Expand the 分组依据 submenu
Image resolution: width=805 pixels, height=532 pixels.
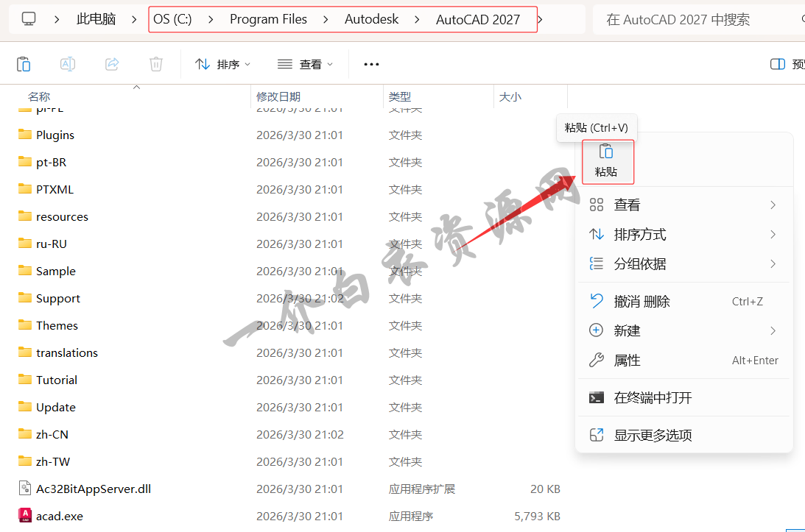(773, 264)
